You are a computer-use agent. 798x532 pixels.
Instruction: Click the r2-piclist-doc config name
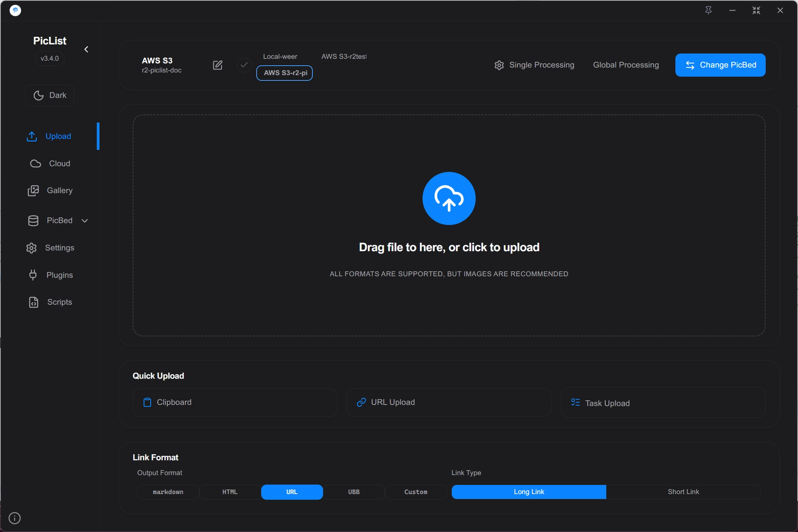tap(162, 70)
